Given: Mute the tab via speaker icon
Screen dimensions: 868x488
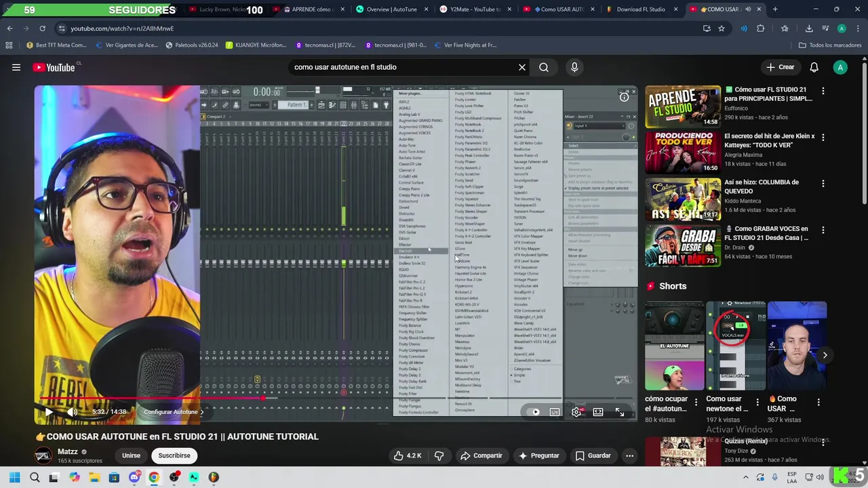Looking at the screenshot, I should tap(748, 9).
